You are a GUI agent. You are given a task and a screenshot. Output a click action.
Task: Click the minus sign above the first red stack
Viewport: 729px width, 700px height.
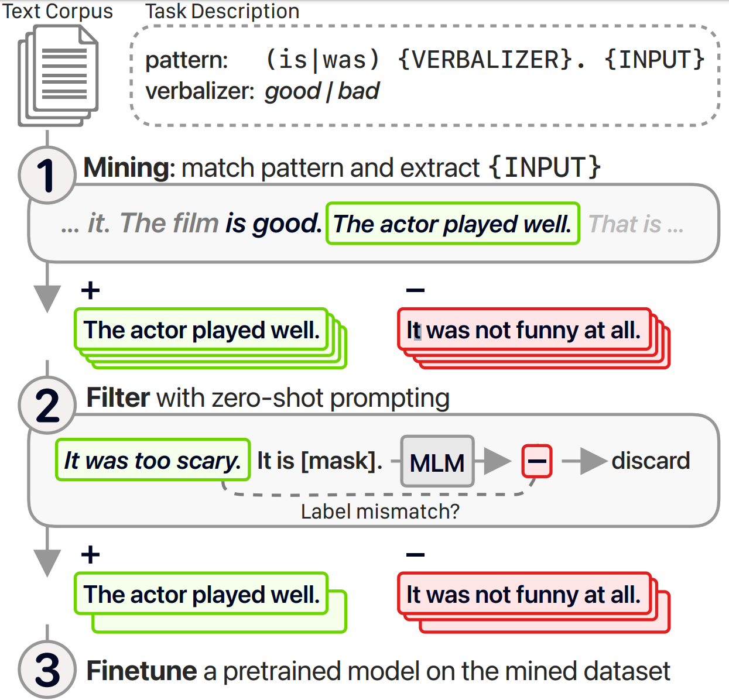tap(415, 290)
